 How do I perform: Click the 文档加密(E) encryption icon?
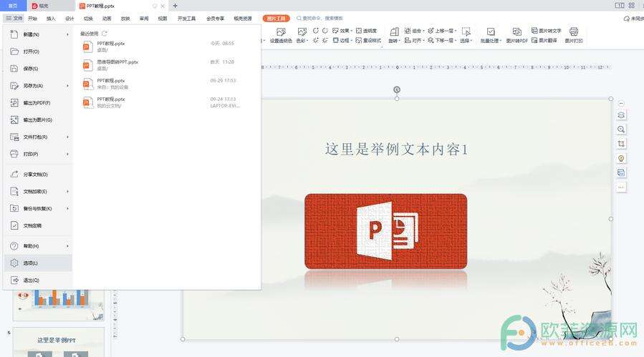tap(14, 192)
